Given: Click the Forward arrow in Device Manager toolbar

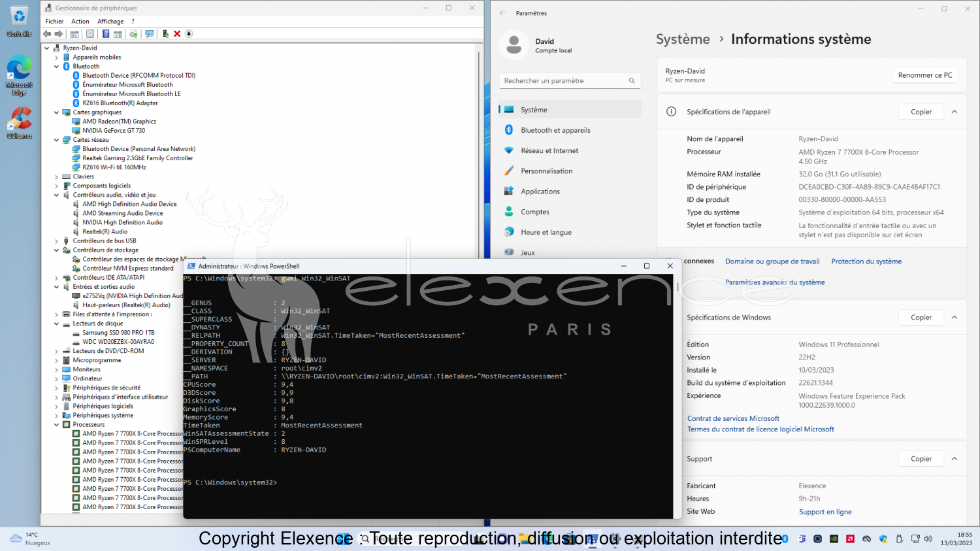Looking at the screenshot, I should [x=59, y=34].
